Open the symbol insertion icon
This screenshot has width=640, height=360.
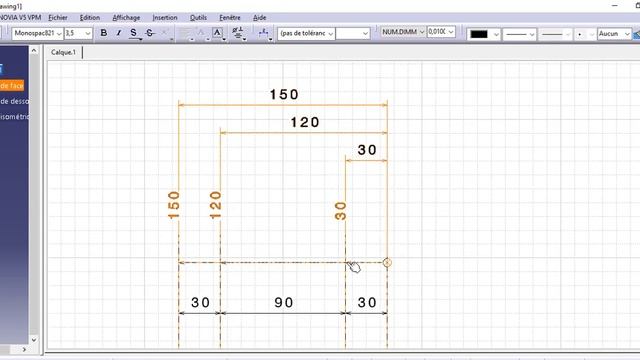click(238, 33)
